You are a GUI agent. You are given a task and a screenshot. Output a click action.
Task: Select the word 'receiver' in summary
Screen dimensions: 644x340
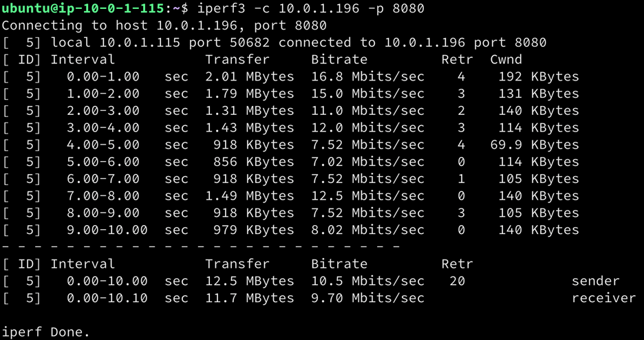[603, 298]
